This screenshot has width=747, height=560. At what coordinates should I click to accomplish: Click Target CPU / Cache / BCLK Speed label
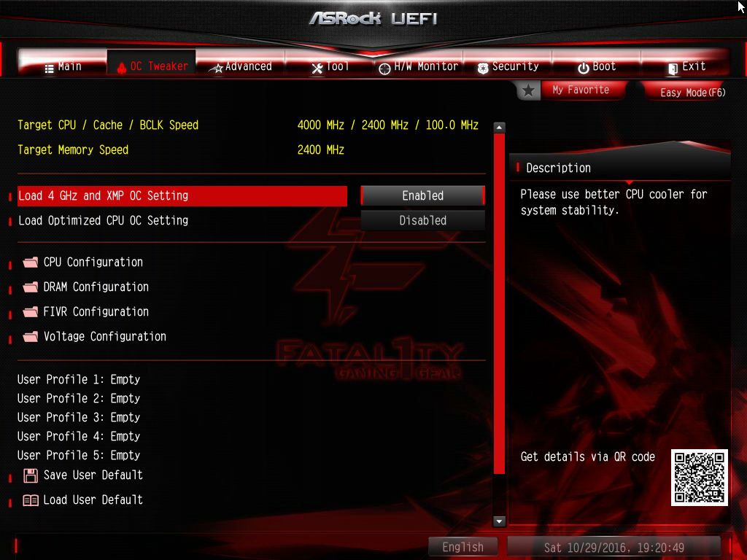click(108, 125)
